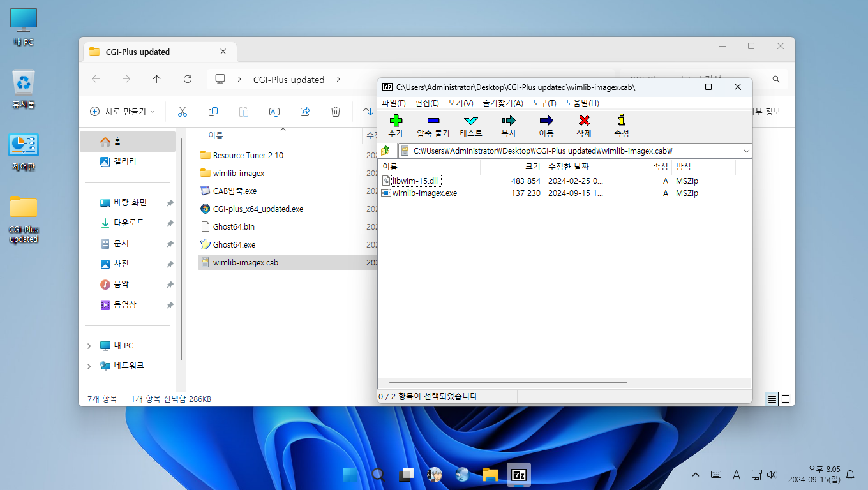Expand the 네트워크 tree node arrow

click(x=89, y=366)
